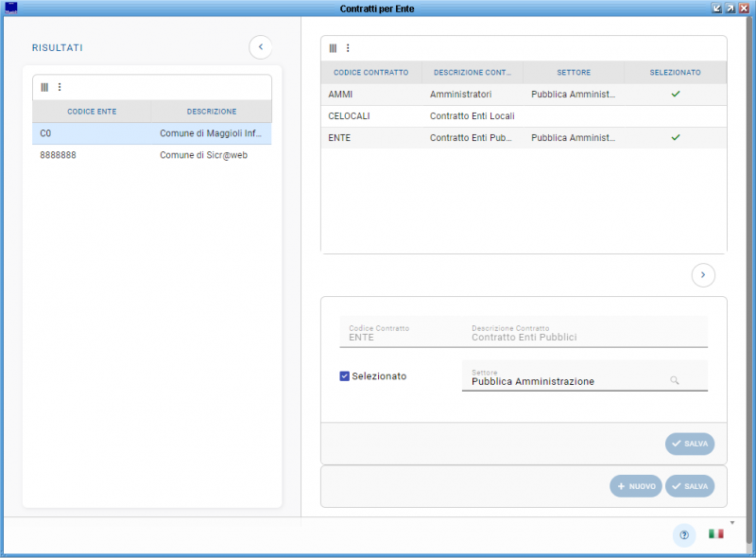Image resolution: width=756 pixels, height=558 pixels.
Task: Open the three-dot menu in the contracts grid
Action: tap(348, 48)
